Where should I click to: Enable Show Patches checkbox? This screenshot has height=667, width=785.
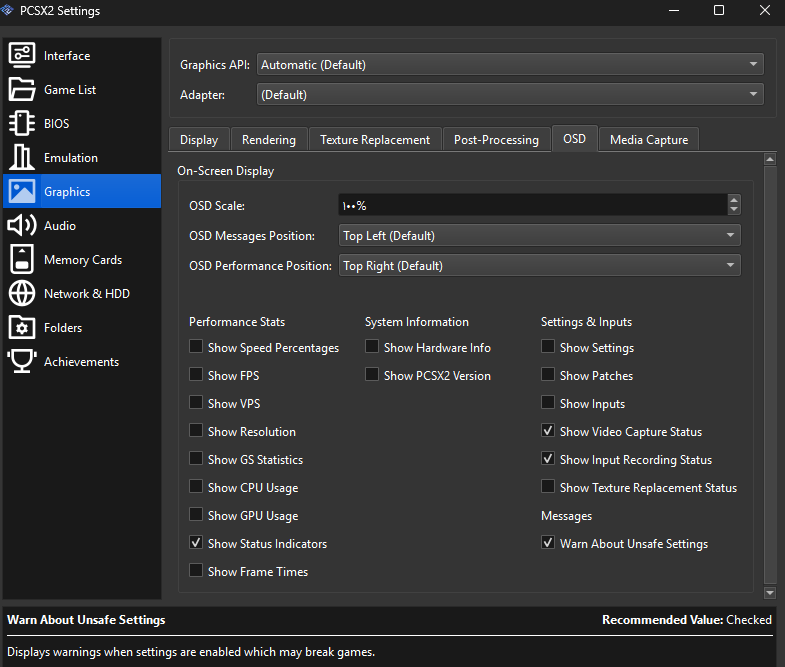(548, 375)
